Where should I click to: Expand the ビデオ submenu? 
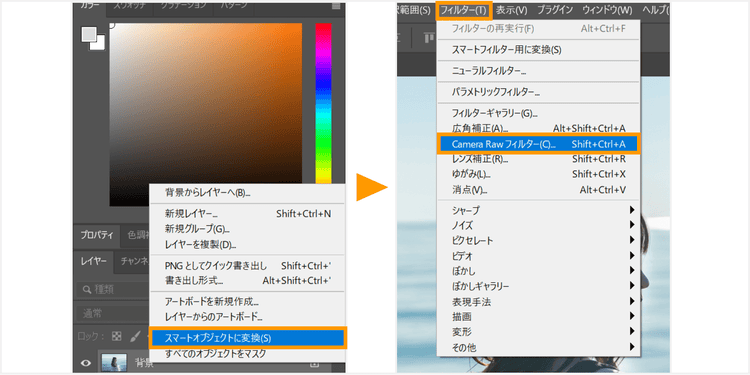[x=538, y=256]
